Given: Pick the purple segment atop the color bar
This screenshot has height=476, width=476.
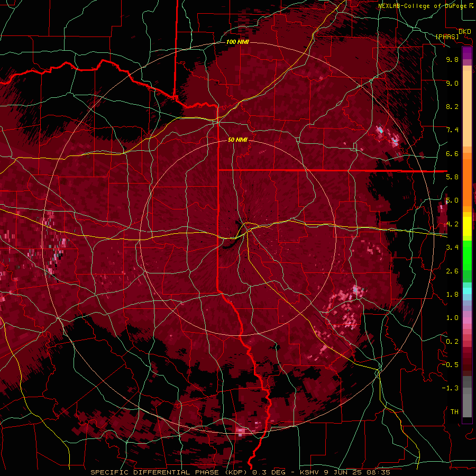Looking at the screenshot, I should tap(467, 53).
